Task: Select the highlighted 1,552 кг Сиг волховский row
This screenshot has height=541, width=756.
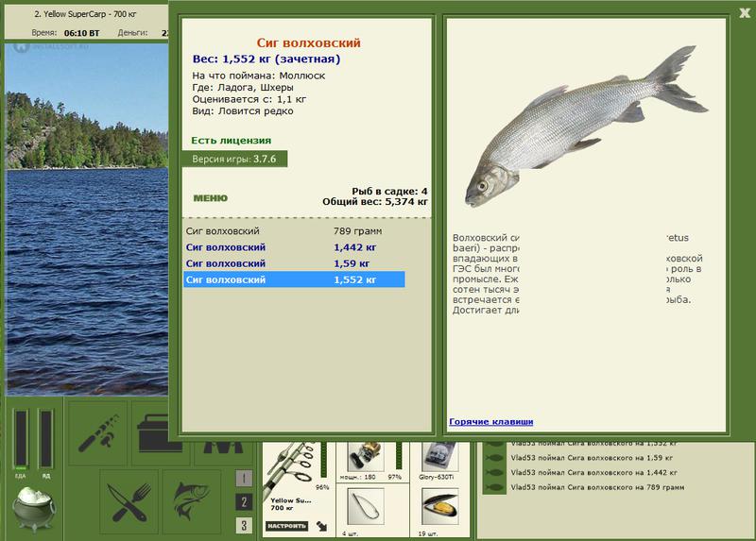Action: pyautogui.click(x=294, y=279)
